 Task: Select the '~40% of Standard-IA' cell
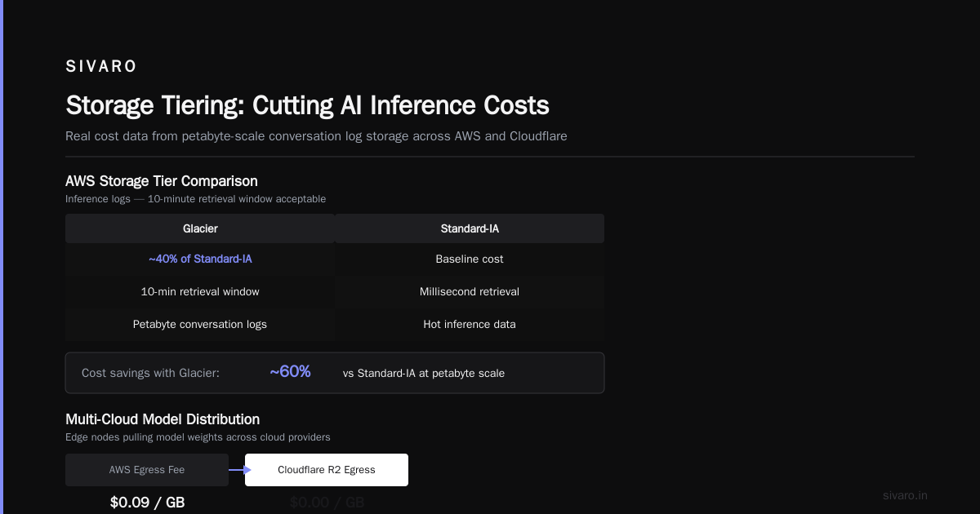200,259
